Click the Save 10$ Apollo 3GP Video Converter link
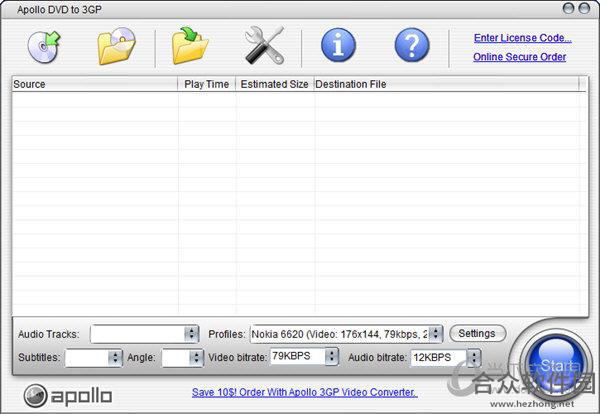The width and height of the screenshot is (600, 414). tap(305, 392)
